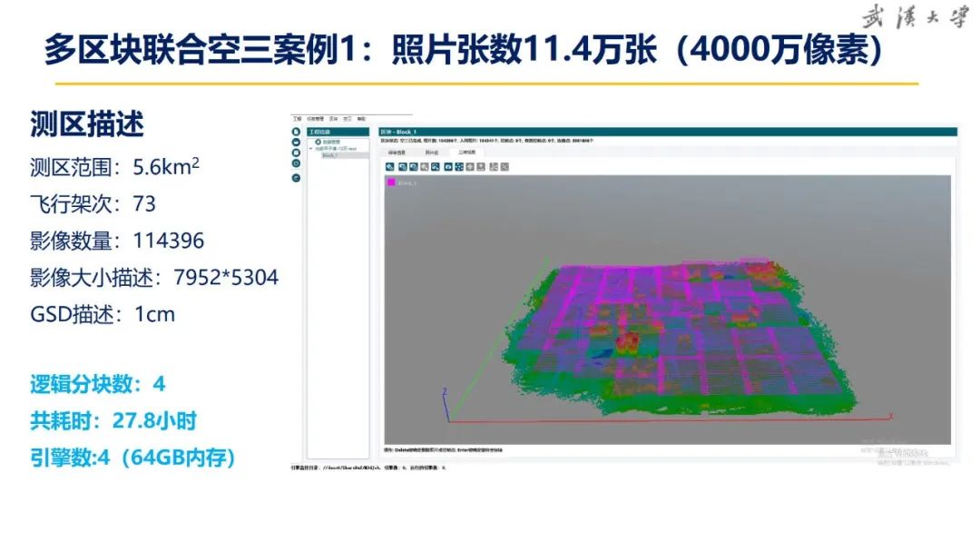Collapse the expanded project node in the tree
The height and width of the screenshot is (552, 980).
tap(311, 150)
